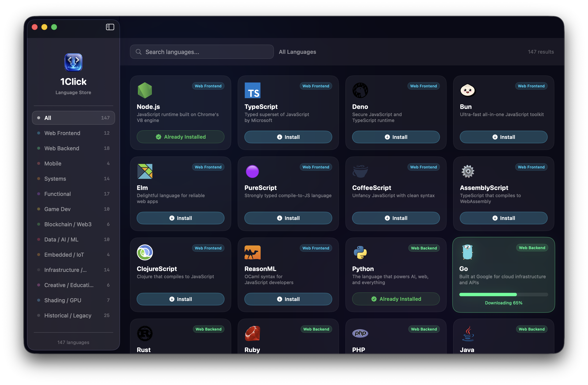Click Node.js Already Installed button
This screenshot has width=588, height=385.
[x=180, y=137]
